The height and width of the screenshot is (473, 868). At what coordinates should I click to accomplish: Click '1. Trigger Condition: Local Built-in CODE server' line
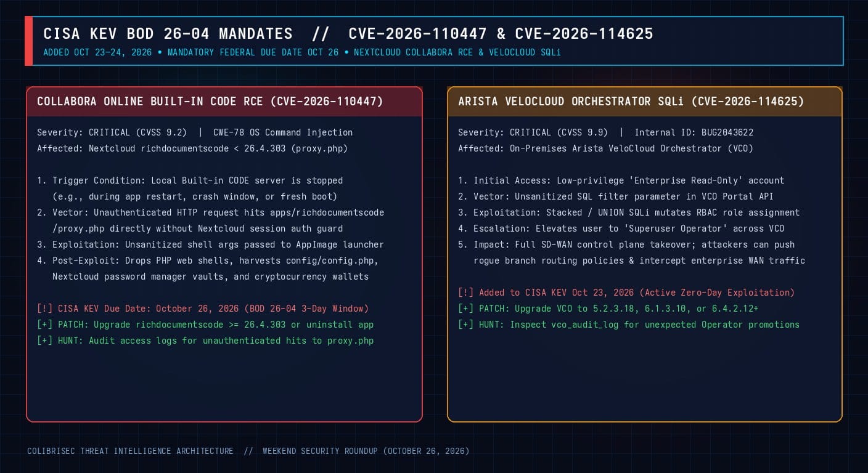[190, 180]
